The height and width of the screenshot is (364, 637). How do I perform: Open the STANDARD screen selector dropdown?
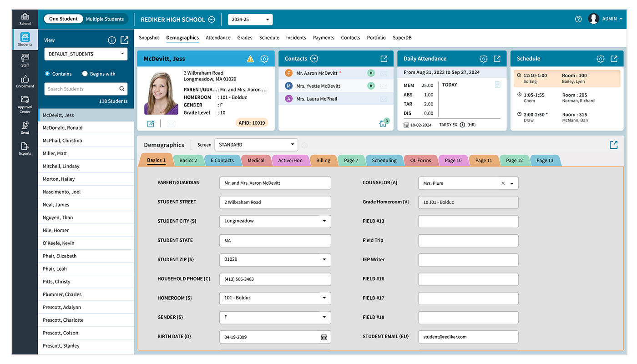coord(256,145)
